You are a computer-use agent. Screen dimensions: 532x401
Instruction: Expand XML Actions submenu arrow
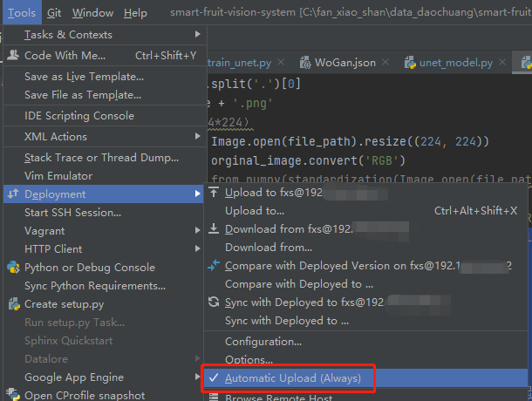[197, 136]
